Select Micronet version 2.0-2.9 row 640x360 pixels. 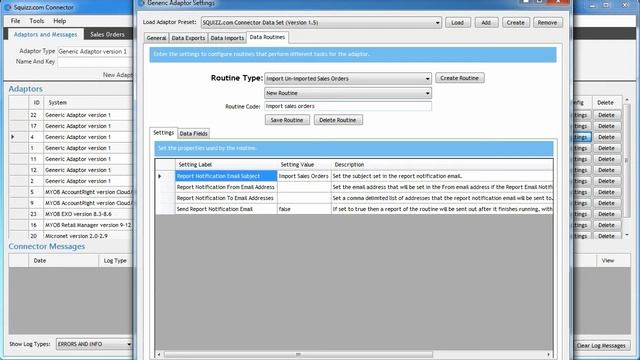(71, 236)
